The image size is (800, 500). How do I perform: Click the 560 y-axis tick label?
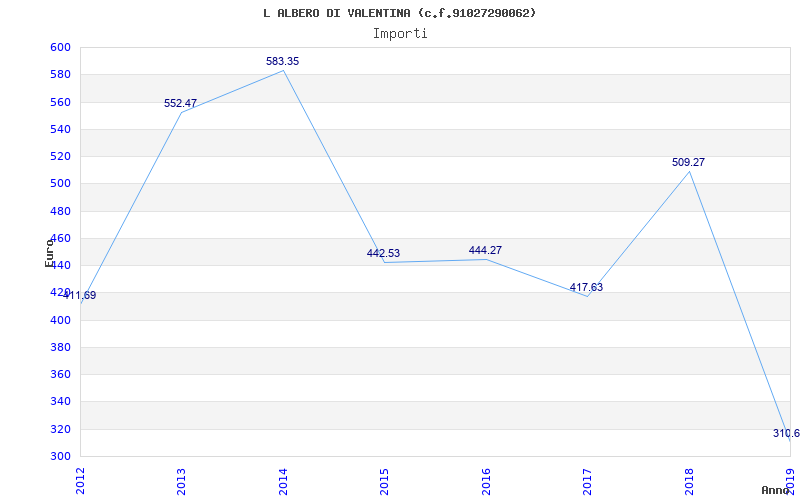60,102
